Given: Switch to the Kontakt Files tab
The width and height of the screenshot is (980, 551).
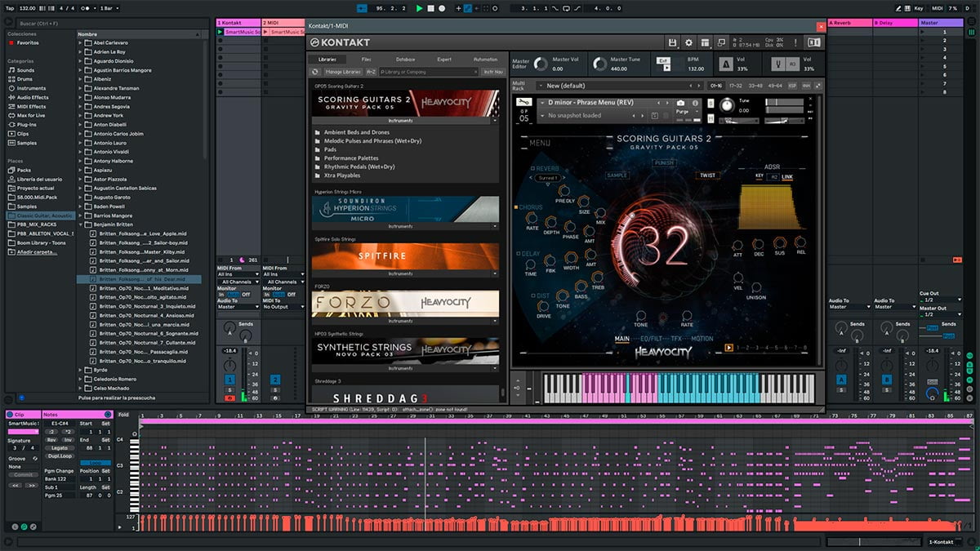Looking at the screenshot, I should tap(366, 60).
